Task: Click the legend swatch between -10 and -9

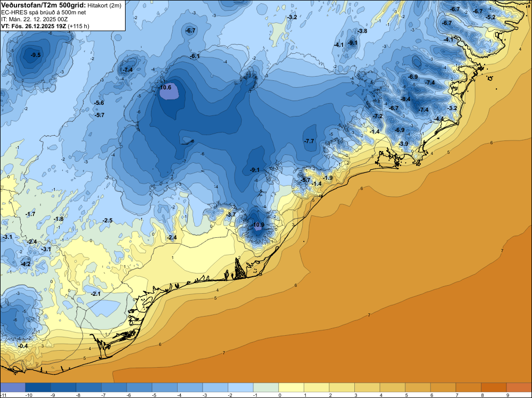Action: click(38, 387)
